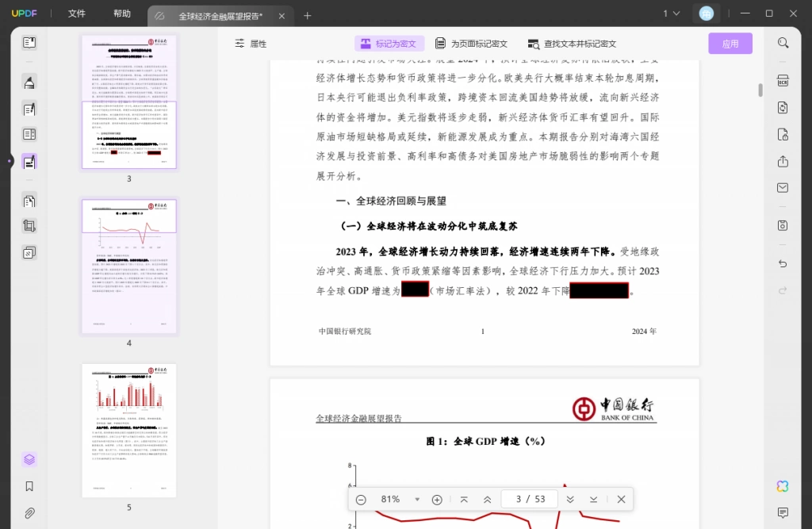Click the Bank of China logo on page 4
812x529 pixels.
coord(613,408)
